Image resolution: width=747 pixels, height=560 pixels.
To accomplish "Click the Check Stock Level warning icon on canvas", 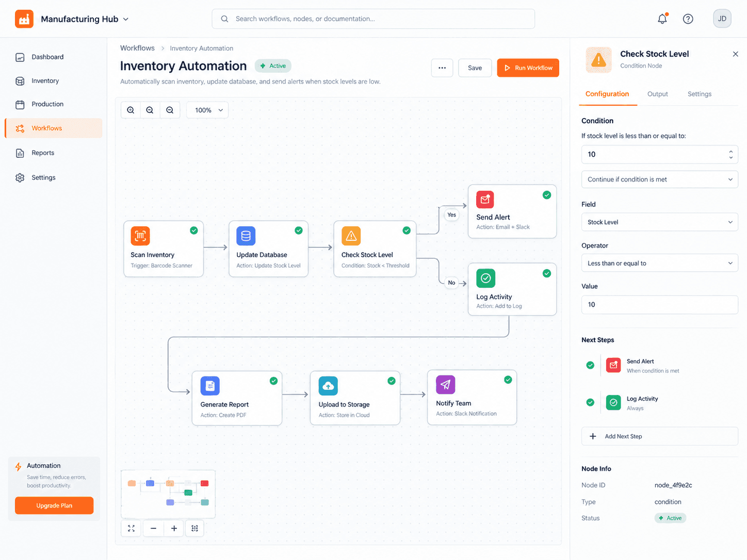I will click(351, 236).
